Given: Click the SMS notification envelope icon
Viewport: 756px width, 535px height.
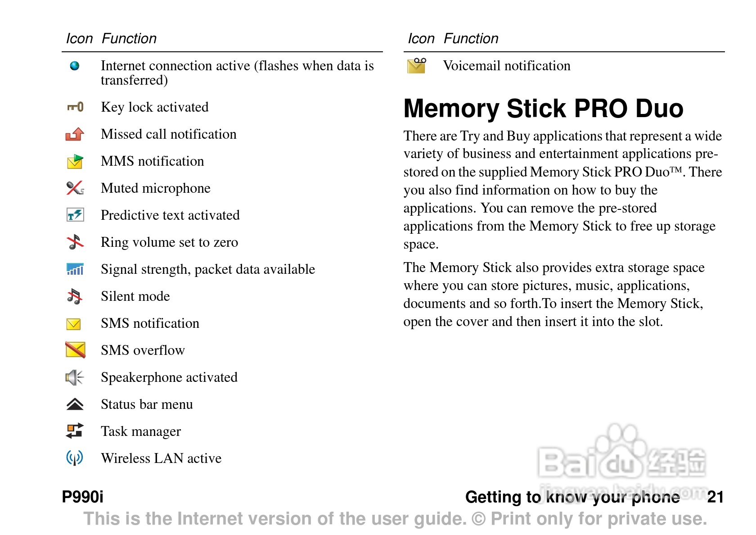Looking at the screenshot, I should coord(74,324).
